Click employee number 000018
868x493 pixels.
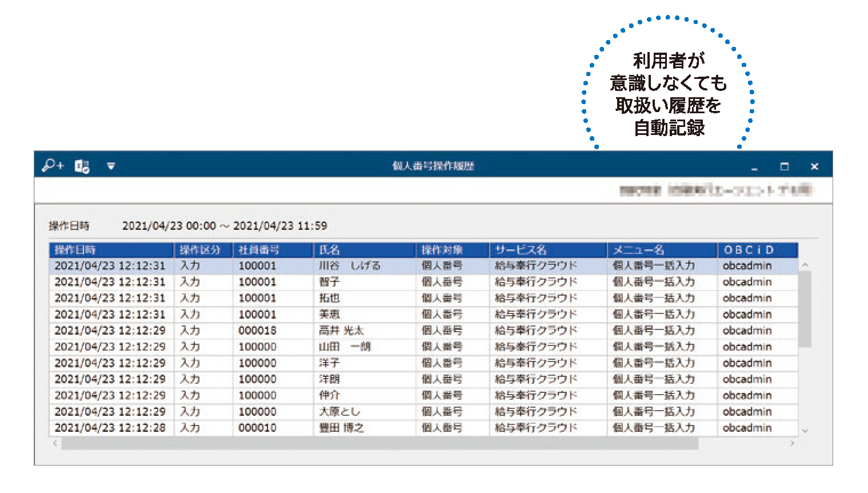[x=257, y=331]
